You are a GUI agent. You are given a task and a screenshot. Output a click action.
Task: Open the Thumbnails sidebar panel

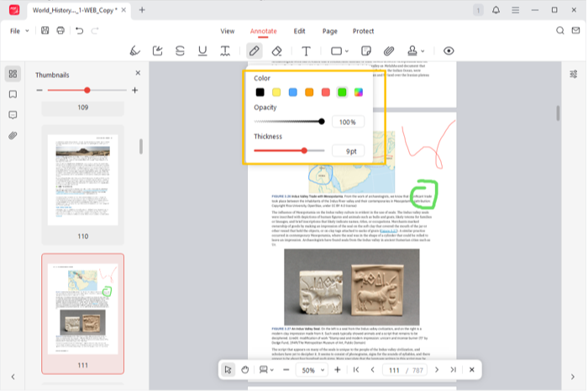(13, 74)
